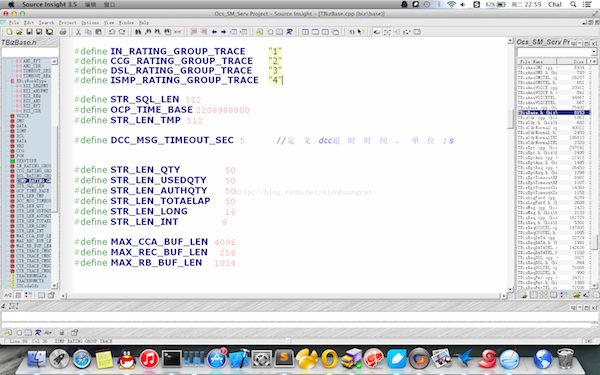Click the symbol search input field

coord(30,52)
